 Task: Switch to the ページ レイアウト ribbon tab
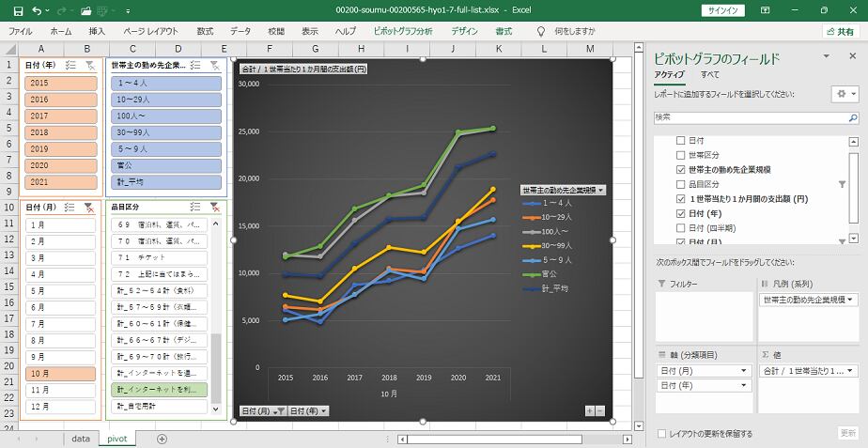point(150,32)
